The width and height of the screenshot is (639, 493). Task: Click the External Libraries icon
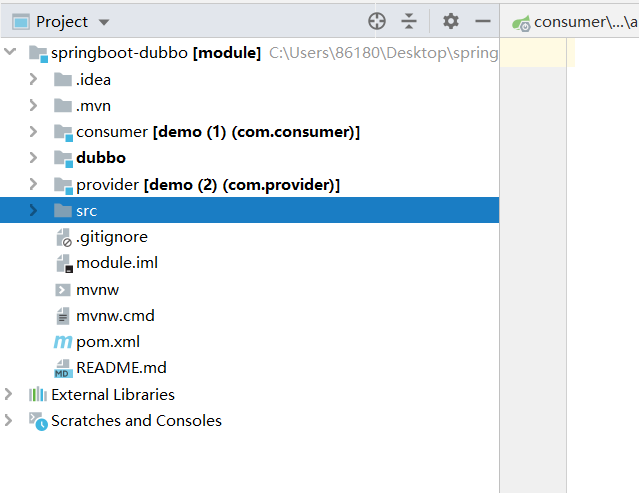[x=38, y=394]
